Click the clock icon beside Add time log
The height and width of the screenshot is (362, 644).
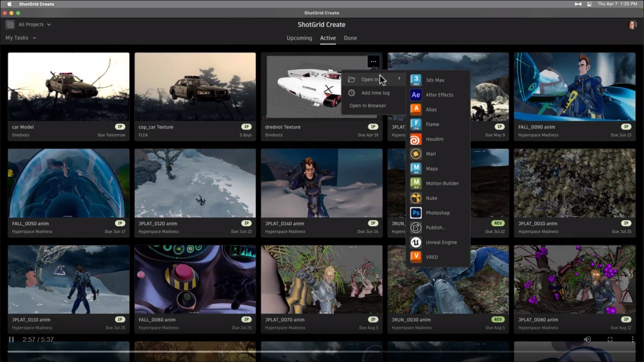coord(352,93)
